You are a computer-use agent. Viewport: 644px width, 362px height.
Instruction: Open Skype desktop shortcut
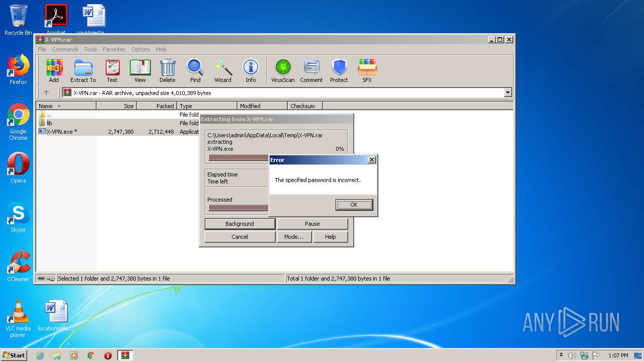click(x=18, y=218)
